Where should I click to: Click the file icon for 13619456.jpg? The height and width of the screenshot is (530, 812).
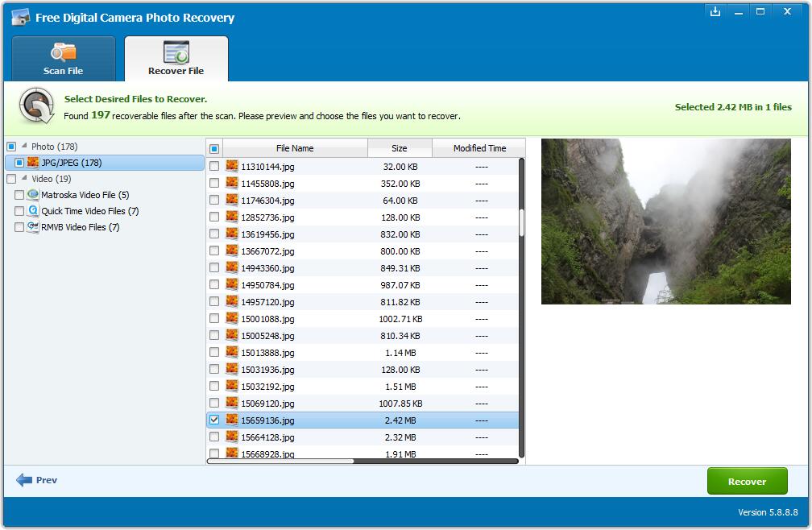[x=232, y=234]
